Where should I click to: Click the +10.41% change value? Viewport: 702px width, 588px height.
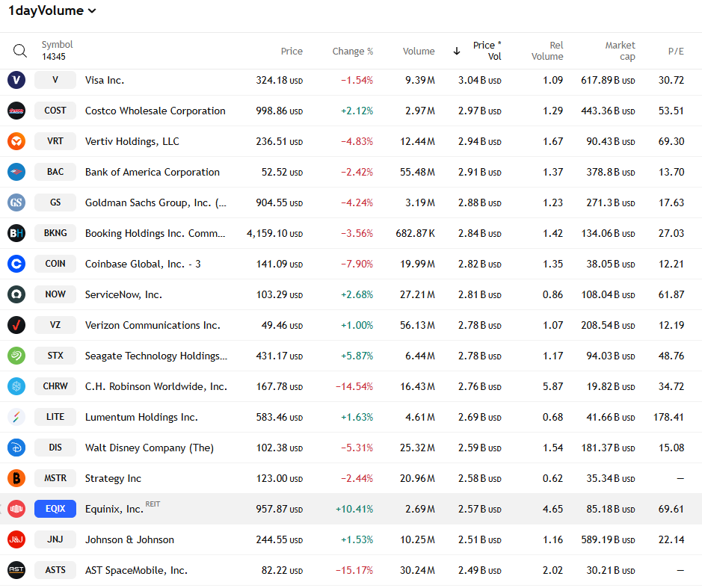[354, 510]
